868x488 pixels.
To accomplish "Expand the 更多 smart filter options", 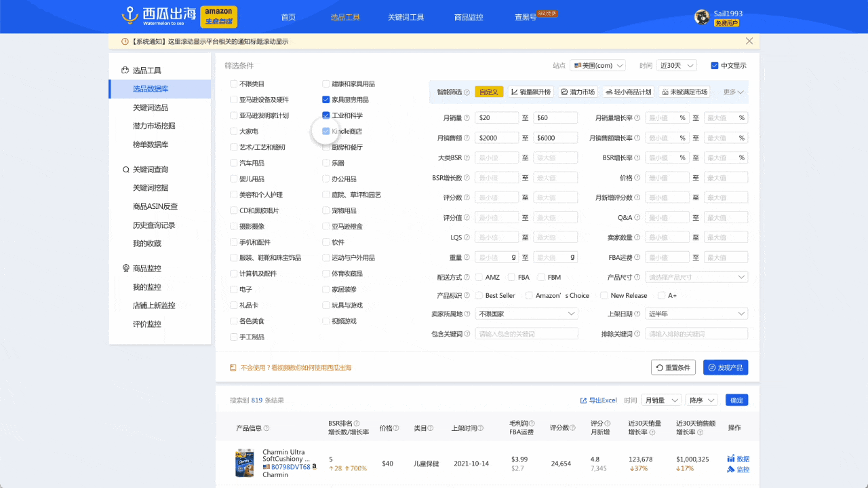I will [733, 92].
